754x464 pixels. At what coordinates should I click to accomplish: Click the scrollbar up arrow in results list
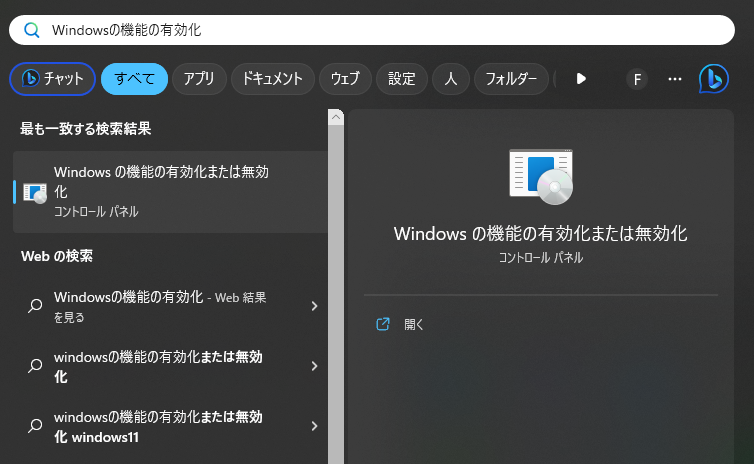tap(336, 117)
